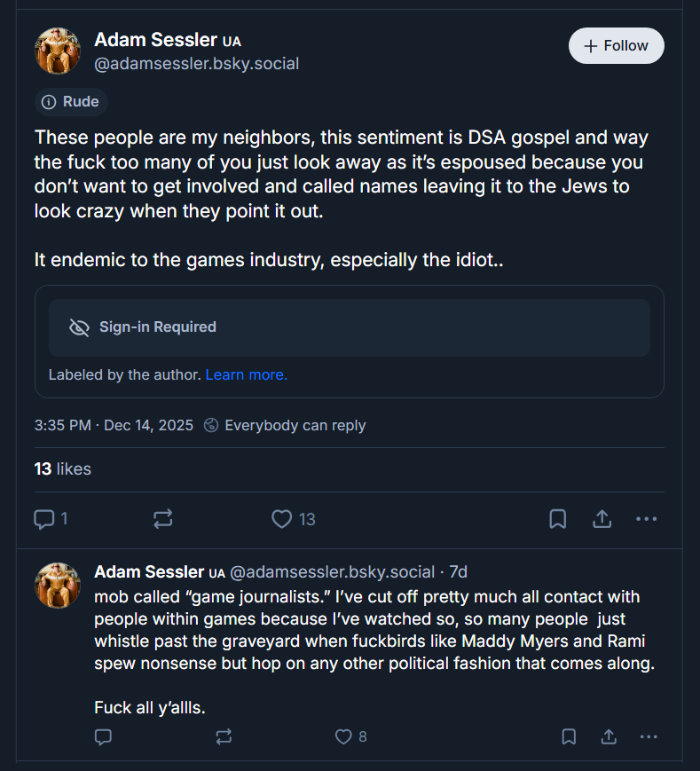Like the main post with 13 likes
700x771 pixels.
coord(281,519)
